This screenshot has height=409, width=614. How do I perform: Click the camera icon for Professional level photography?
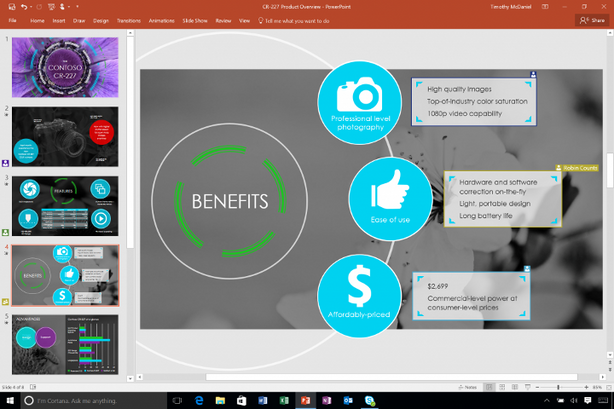coord(359,96)
